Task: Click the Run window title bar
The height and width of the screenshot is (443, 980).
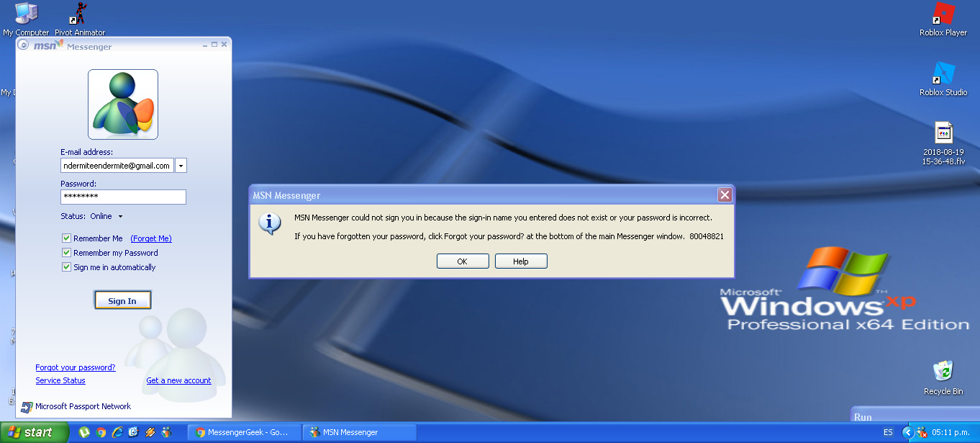Action: [x=914, y=416]
